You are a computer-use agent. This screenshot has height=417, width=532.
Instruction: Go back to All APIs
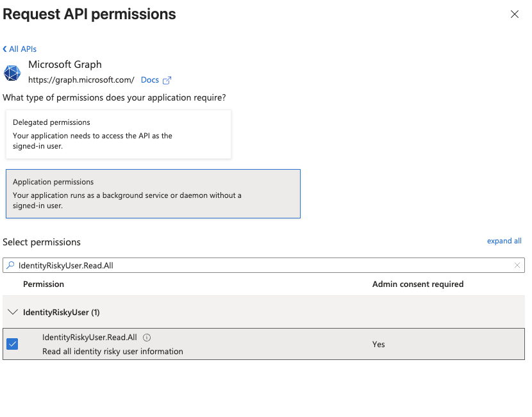[x=22, y=49]
